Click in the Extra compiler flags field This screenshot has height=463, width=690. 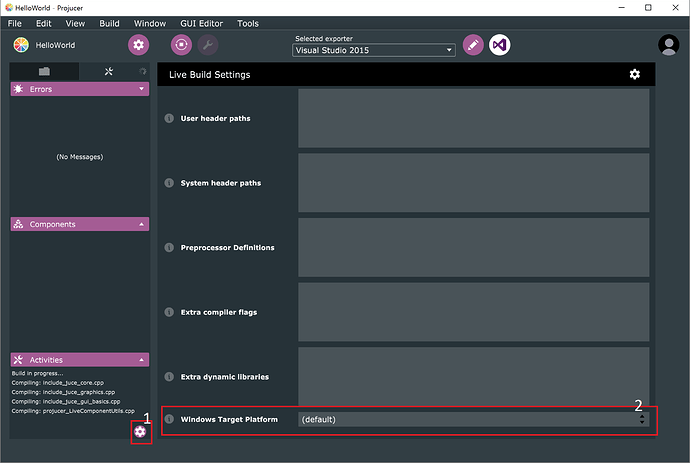[x=473, y=312]
